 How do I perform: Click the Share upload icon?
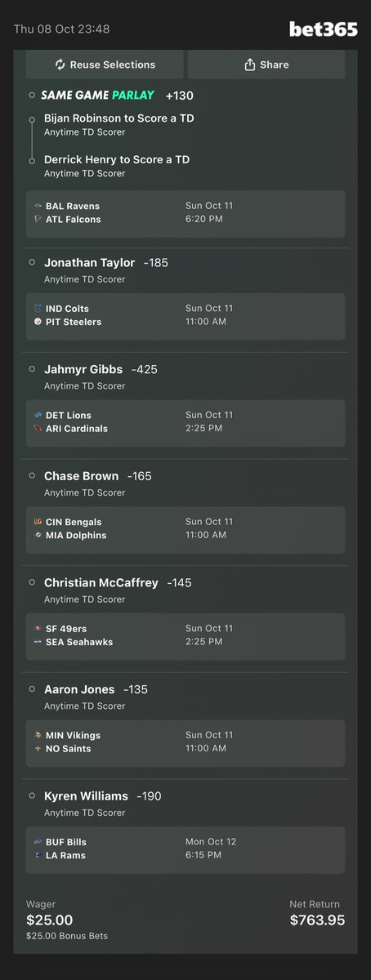tap(251, 65)
